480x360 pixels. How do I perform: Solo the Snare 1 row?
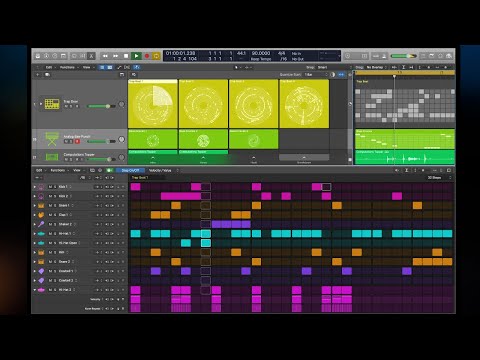click(x=55, y=206)
